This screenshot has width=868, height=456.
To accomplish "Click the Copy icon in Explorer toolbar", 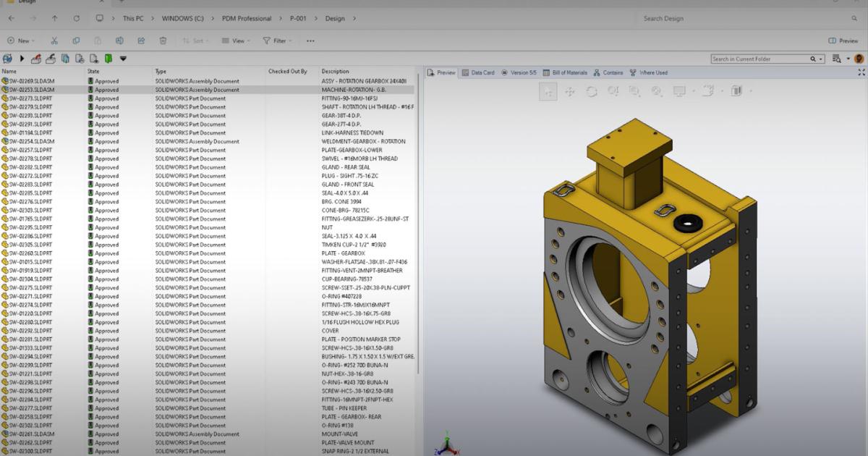I will pyautogui.click(x=76, y=41).
